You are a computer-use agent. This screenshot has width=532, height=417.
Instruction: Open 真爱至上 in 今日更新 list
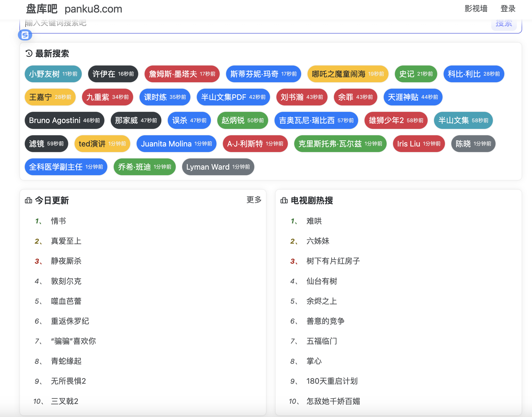[x=66, y=241]
